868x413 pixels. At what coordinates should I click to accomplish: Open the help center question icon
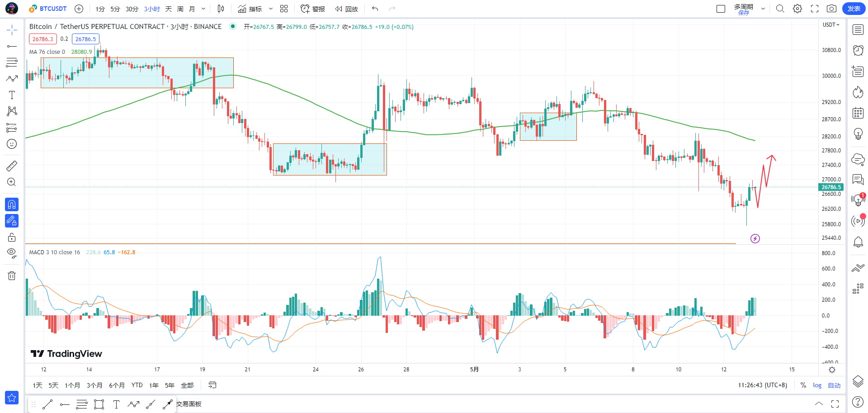(x=858, y=402)
